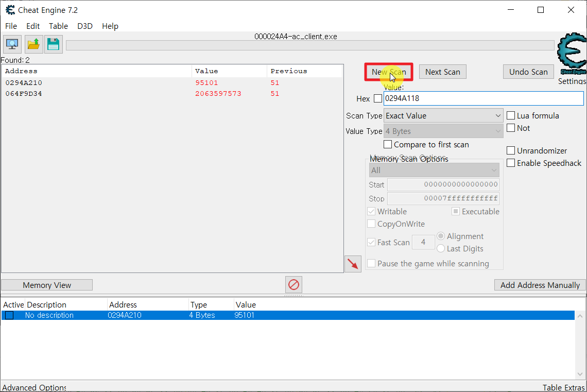
Task: Click value 95101 in found list
Action: coord(206,83)
